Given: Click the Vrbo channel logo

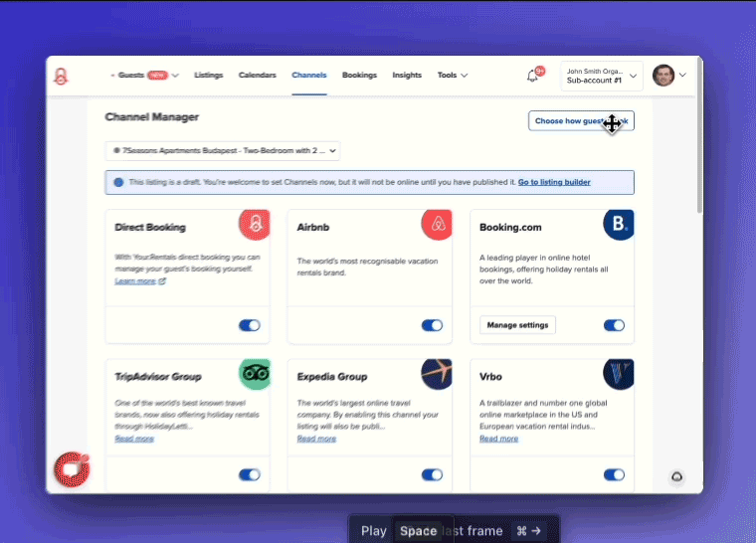Looking at the screenshot, I should coord(619,374).
